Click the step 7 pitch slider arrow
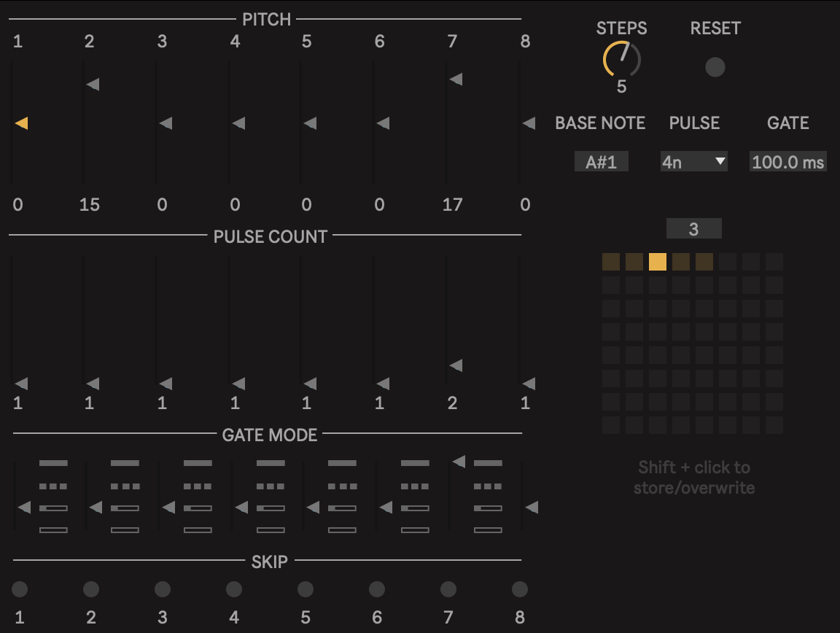The width and height of the screenshot is (840, 633). [456, 79]
